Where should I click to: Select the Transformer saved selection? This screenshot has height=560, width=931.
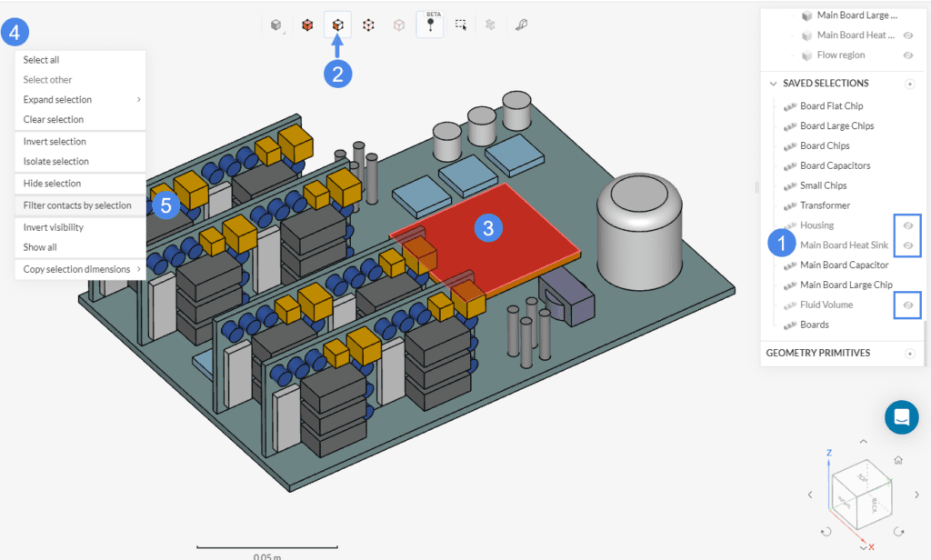click(827, 205)
